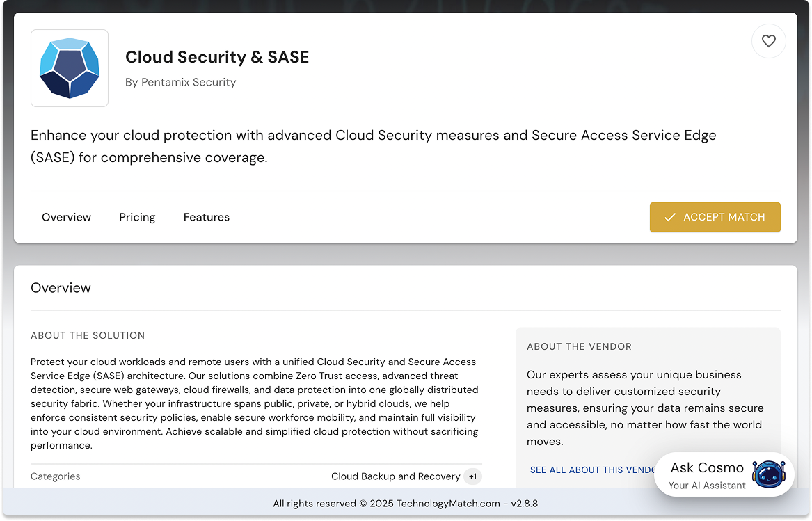This screenshot has height=521, width=812.
Task: Expand the +1 categories badge
Action: [x=473, y=476]
